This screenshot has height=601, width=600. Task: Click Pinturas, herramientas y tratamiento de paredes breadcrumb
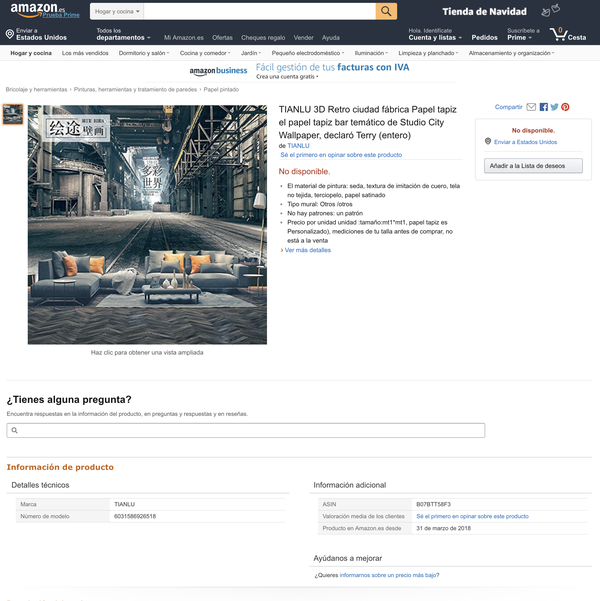pyautogui.click(x=135, y=89)
